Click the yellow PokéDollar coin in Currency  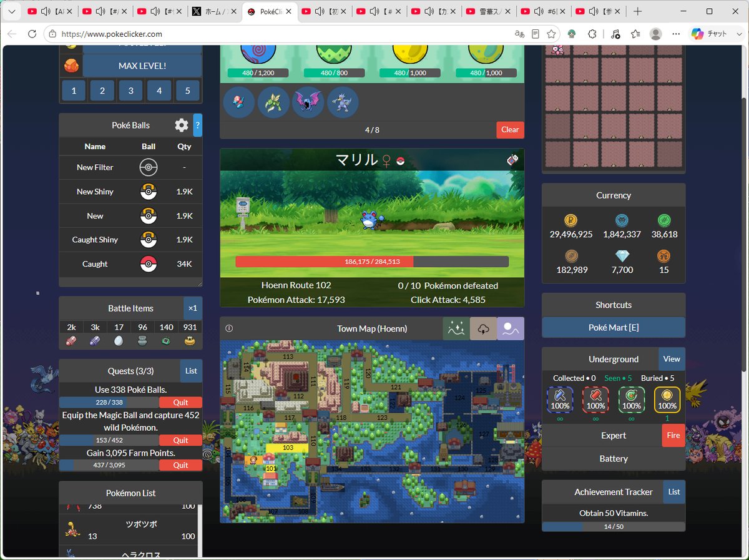tap(570, 220)
